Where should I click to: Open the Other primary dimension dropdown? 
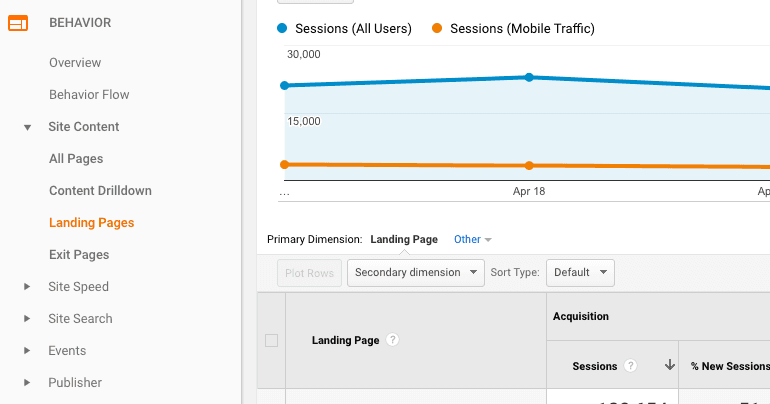(x=472, y=240)
